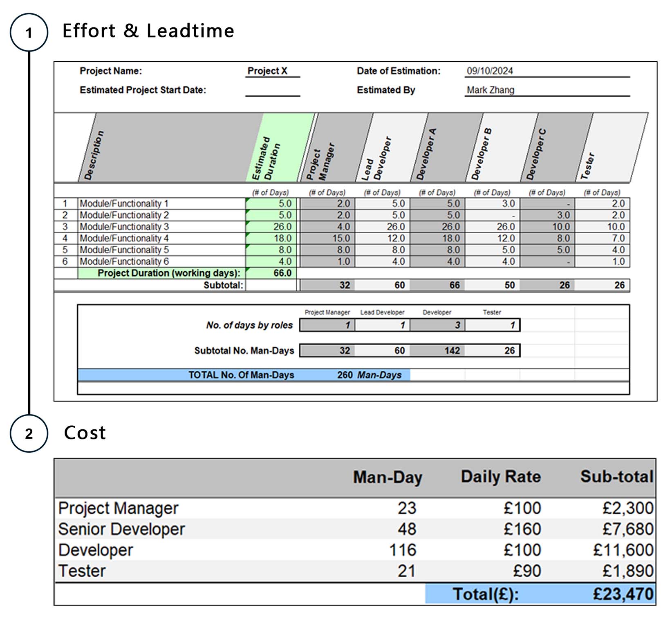
Task: Click the step 2 circle marker
Action: pos(29,433)
